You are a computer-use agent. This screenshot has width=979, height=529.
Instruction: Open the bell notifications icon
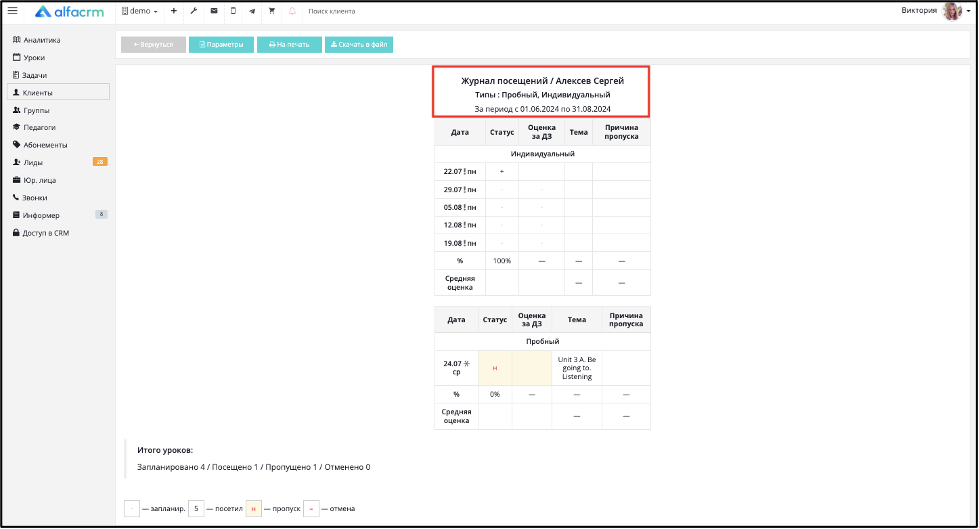coord(292,11)
